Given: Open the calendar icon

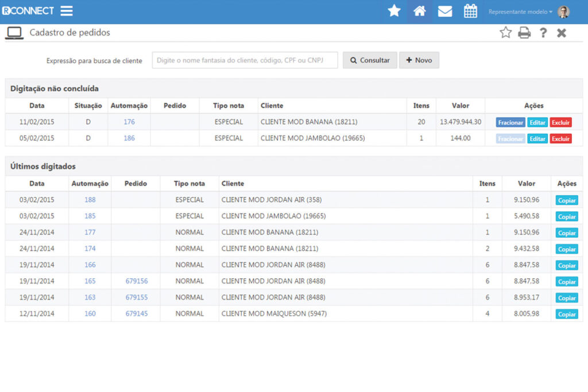Looking at the screenshot, I should [470, 11].
